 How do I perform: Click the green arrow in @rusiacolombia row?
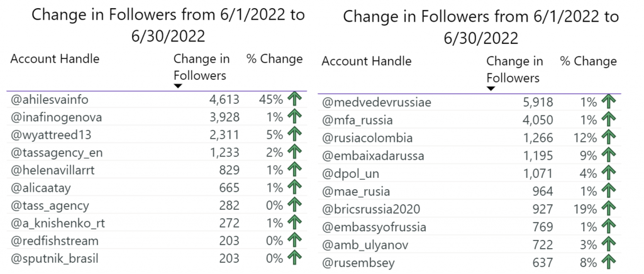608,138
